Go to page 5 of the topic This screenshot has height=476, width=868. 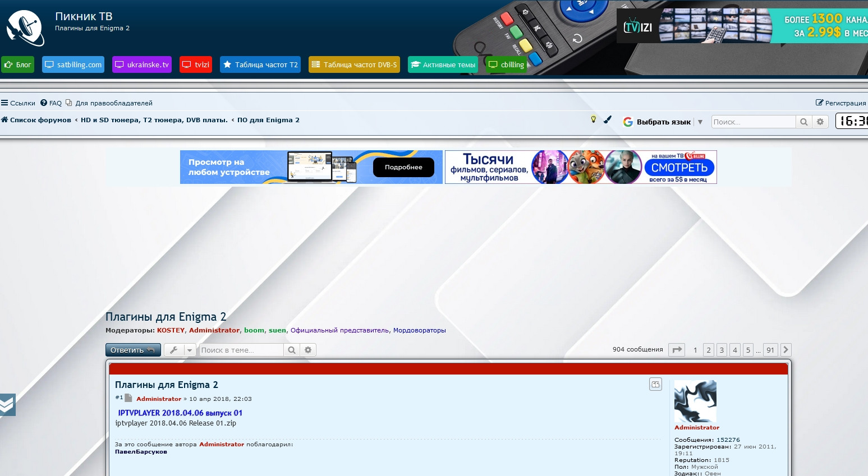pyautogui.click(x=748, y=350)
